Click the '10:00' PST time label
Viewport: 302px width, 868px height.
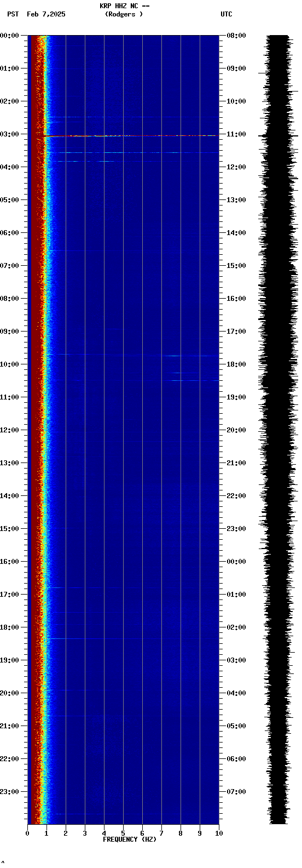pyautogui.click(x=9, y=364)
